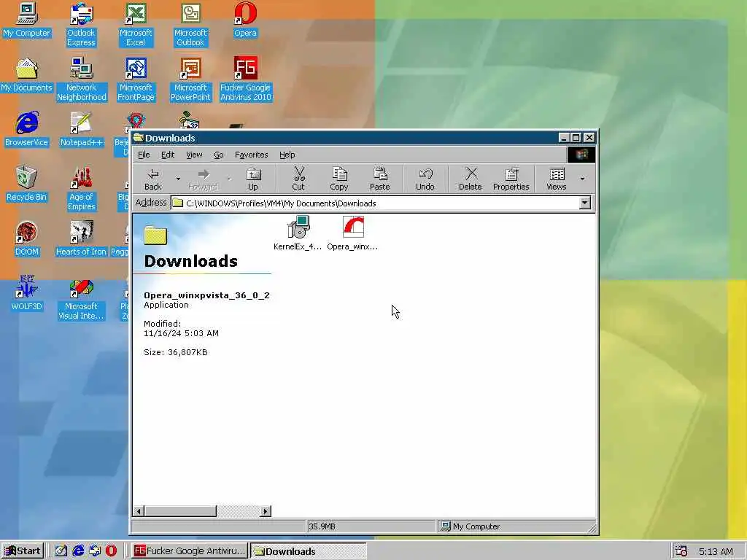Select the My Computer desktop icon
747x560 pixels.
(27, 20)
